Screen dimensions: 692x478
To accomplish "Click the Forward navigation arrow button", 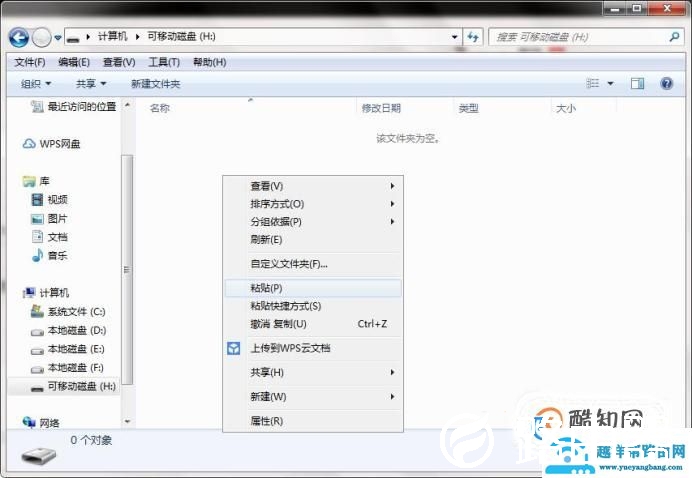I will coord(42,38).
